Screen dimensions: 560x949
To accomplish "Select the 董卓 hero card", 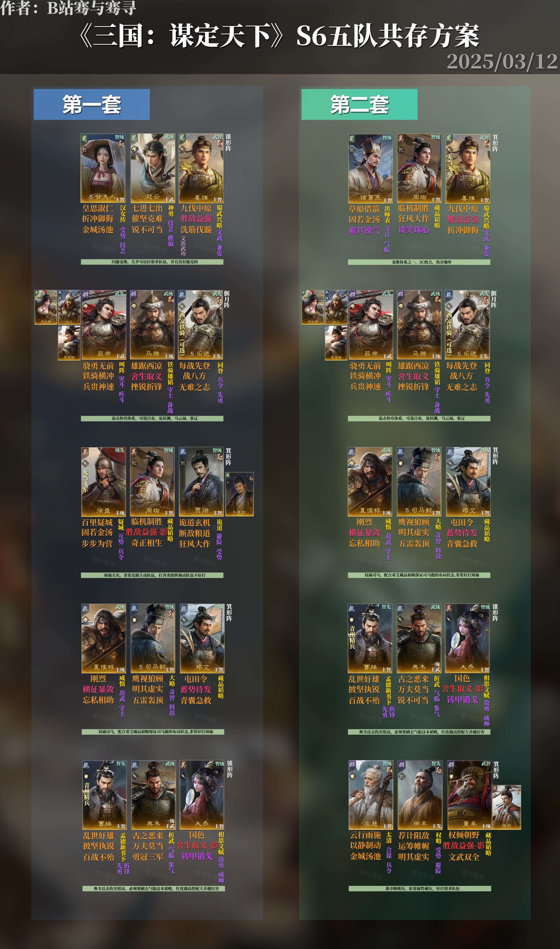I will pyautogui.click(x=469, y=795).
